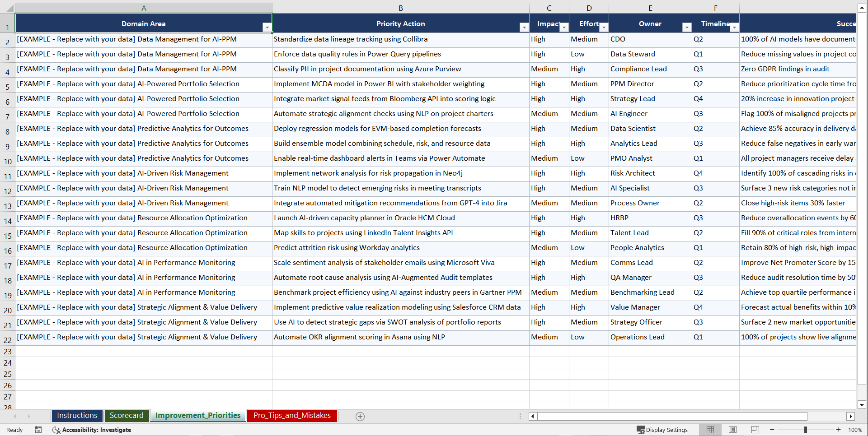Switch to Page Layout view
Viewport: 868px width, 436px height.
point(732,430)
